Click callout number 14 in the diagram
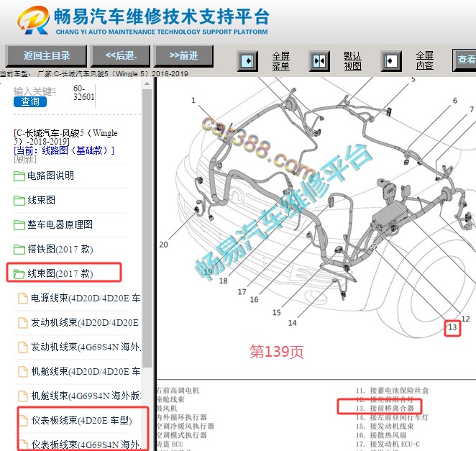The width and height of the screenshot is (476, 451). pos(292,323)
